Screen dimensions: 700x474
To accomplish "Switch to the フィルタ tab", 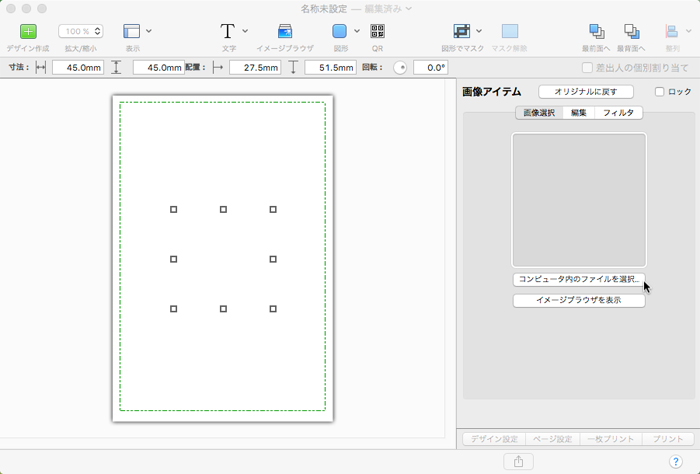I will 617,113.
